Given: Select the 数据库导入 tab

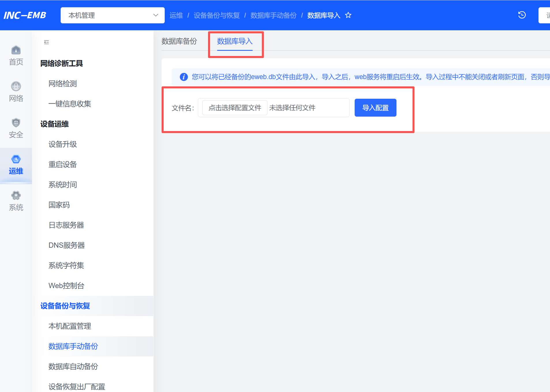Looking at the screenshot, I should tap(235, 41).
